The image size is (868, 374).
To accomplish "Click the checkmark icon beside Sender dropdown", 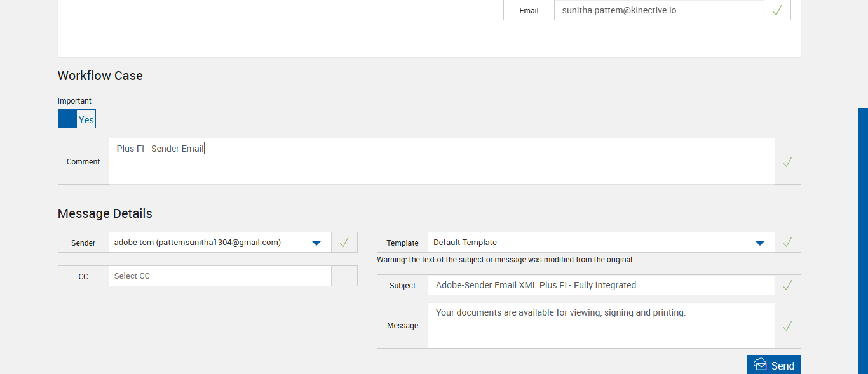I will [x=344, y=242].
